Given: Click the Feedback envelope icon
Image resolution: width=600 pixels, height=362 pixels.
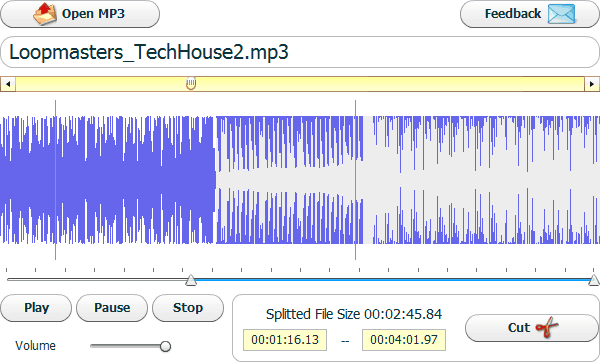Looking at the screenshot, I should pos(561,14).
